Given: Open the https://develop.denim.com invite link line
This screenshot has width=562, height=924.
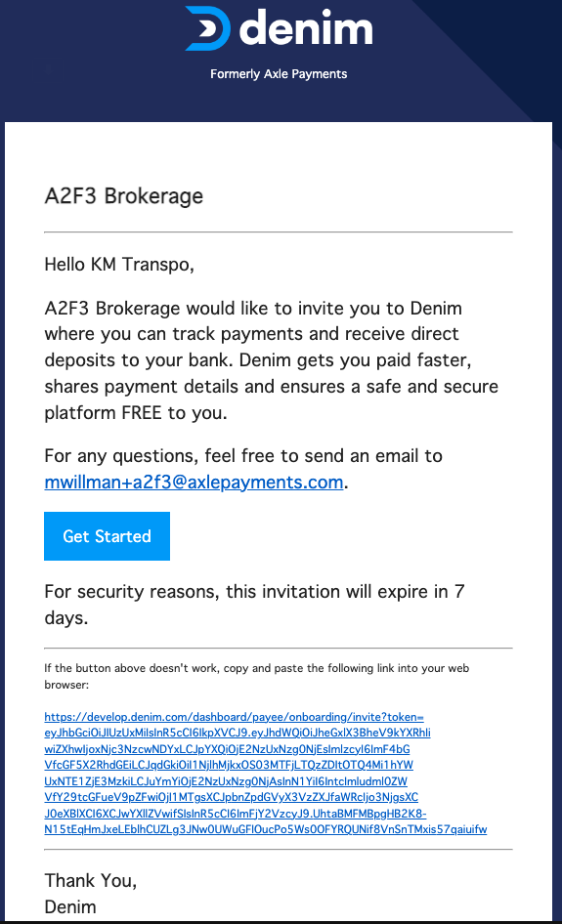Looking at the screenshot, I should pyautogui.click(x=235, y=717).
